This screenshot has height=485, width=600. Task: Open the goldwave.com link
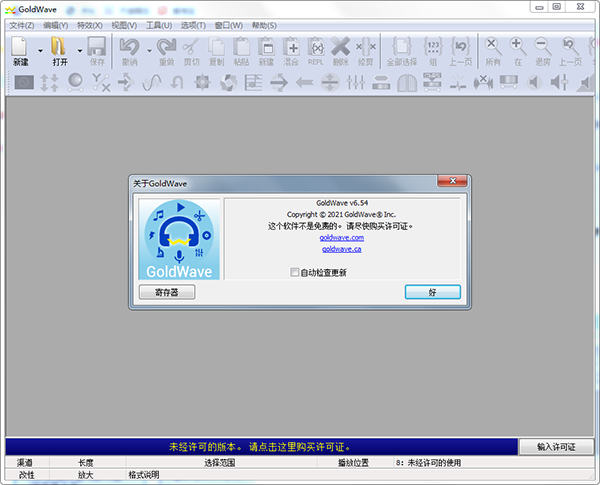tap(342, 238)
